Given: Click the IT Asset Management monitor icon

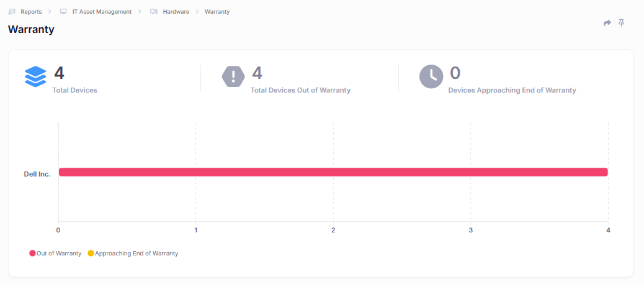Looking at the screenshot, I should coord(63,12).
